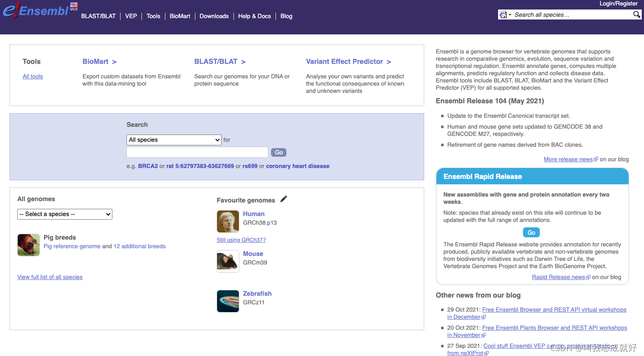Open Downloads in the top menu
644x356 pixels.
coord(214,16)
